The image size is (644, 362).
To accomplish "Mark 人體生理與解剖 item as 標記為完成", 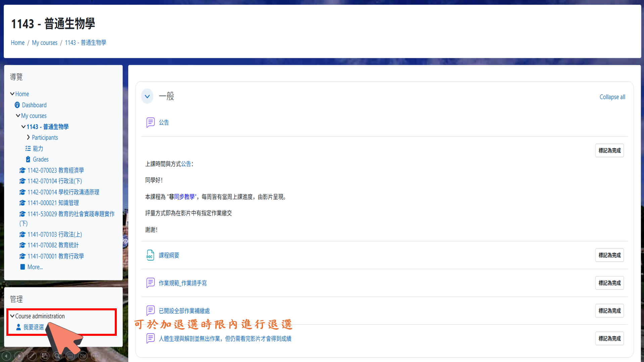I will pos(609,339).
